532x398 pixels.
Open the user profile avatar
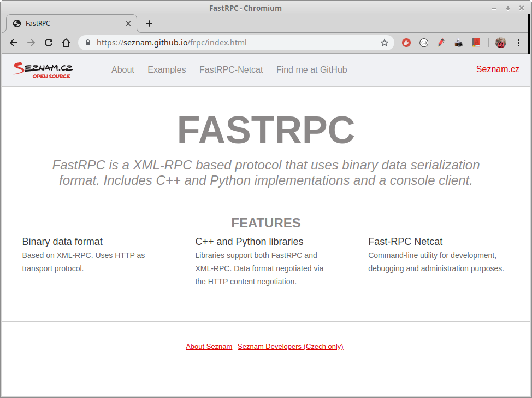[500, 43]
